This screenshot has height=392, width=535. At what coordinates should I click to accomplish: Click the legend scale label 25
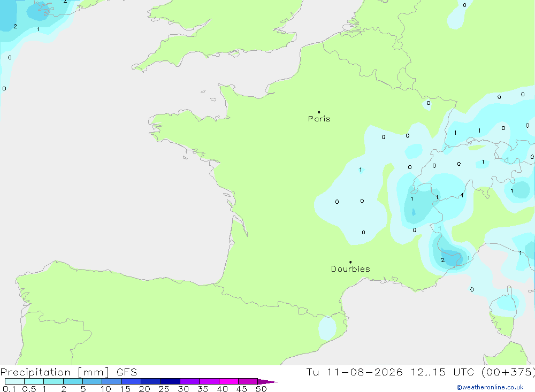click(164, 389)
